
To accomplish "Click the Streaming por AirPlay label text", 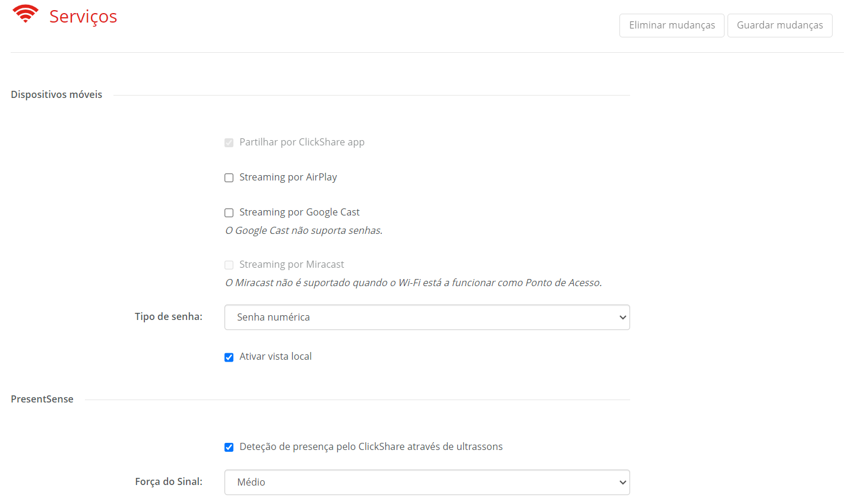I will pos(288,177).
